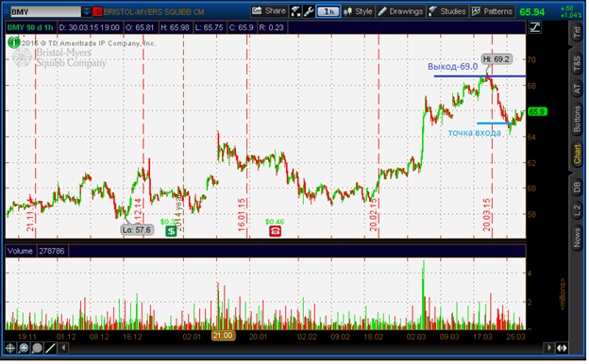The width and height of the screenshot is (589, 364).
Task: Open the Drawings menu
Action: [400, 11]
